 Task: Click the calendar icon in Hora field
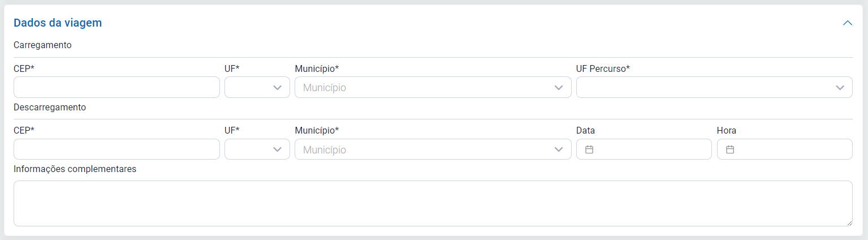(x=729, y=149)
